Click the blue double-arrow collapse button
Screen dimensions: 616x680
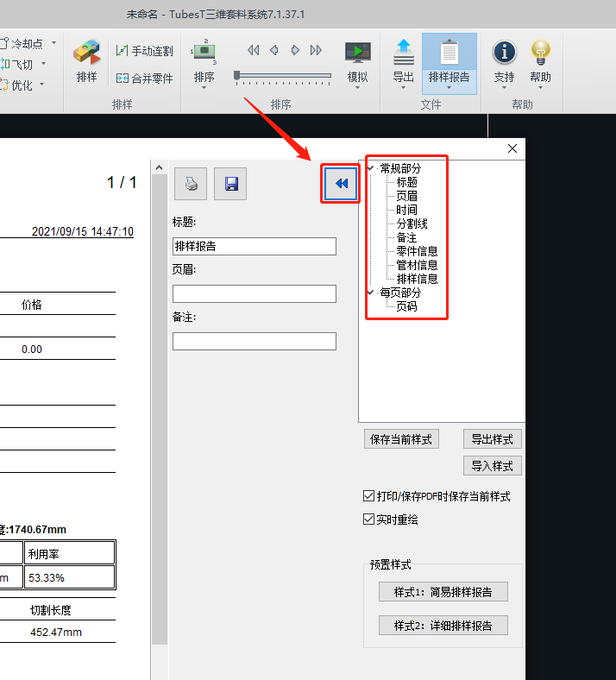click(x=341, y=184)
